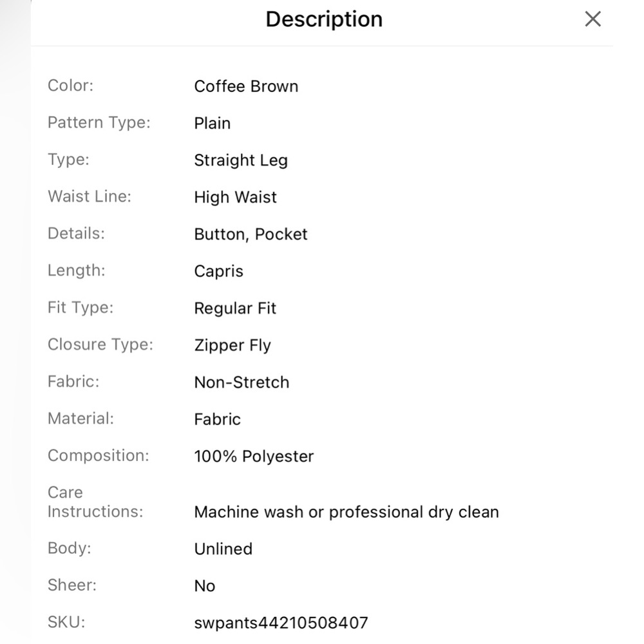Screen dimensions: 644x644
Task: Select the "100% Polyester" composition value
Action: point(254,457)
